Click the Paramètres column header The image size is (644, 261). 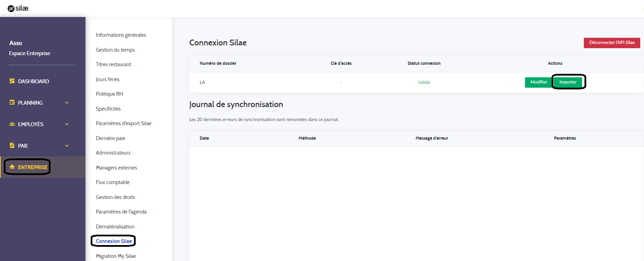tap(565, 138)
